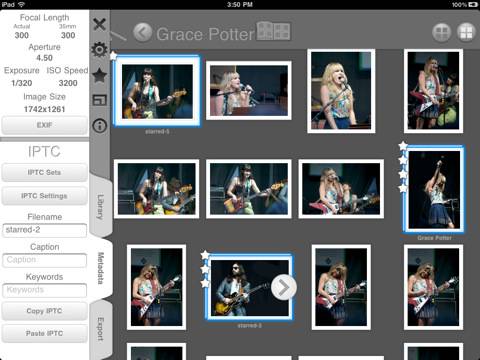Screen dimensions: 480x360
Task: Open IPTC Settings
Action: click(44, 196)
